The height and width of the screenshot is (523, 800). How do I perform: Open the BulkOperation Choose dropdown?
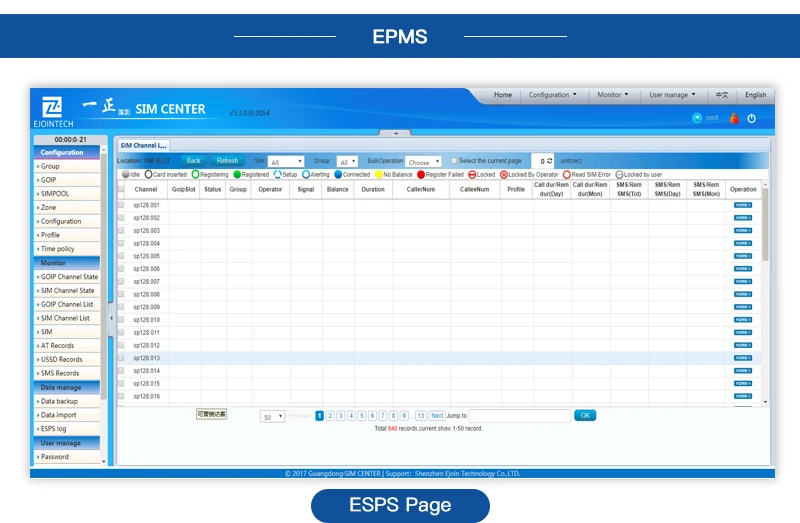[423, 162]
